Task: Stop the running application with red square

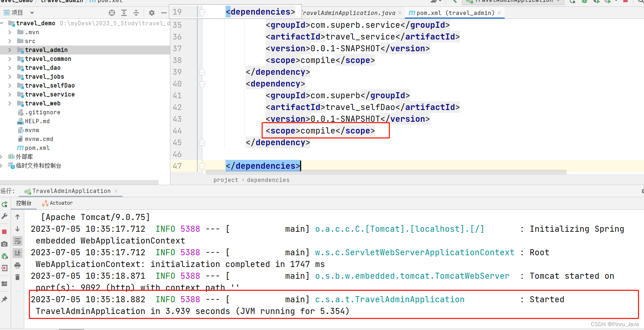Action: [5, 232]
